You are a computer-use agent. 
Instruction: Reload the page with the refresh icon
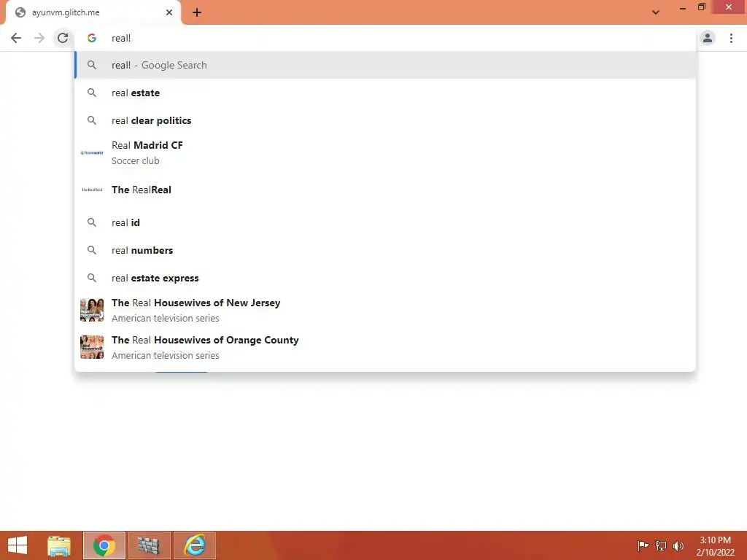[x=63, y=38]
